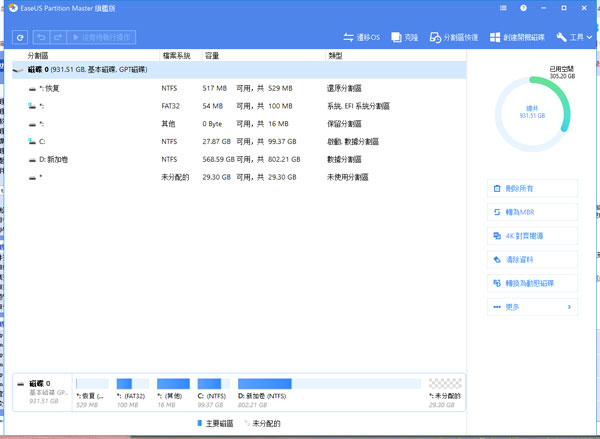The height and width of the screenshot is (439, 600).
Task: Click the refresh icon in the toolbar
Action: [x=20, y=37]
